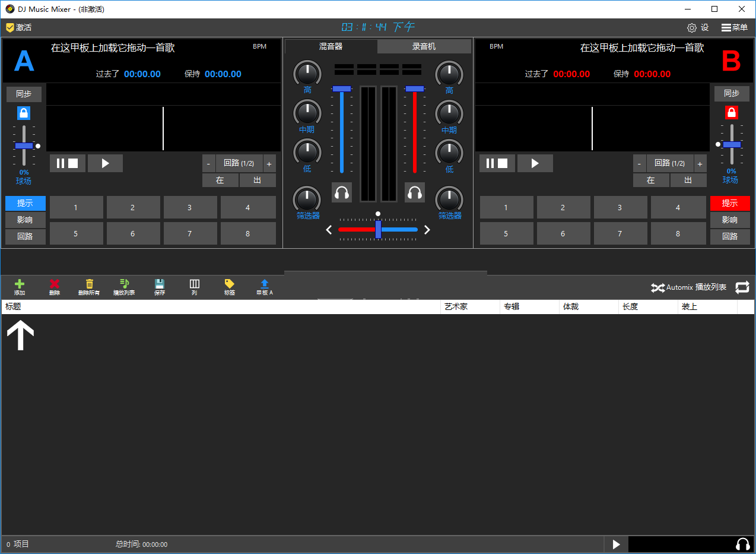Select Deck B 影响 effects mode
The image size is (756, 554).
click(x=730, y=220)
